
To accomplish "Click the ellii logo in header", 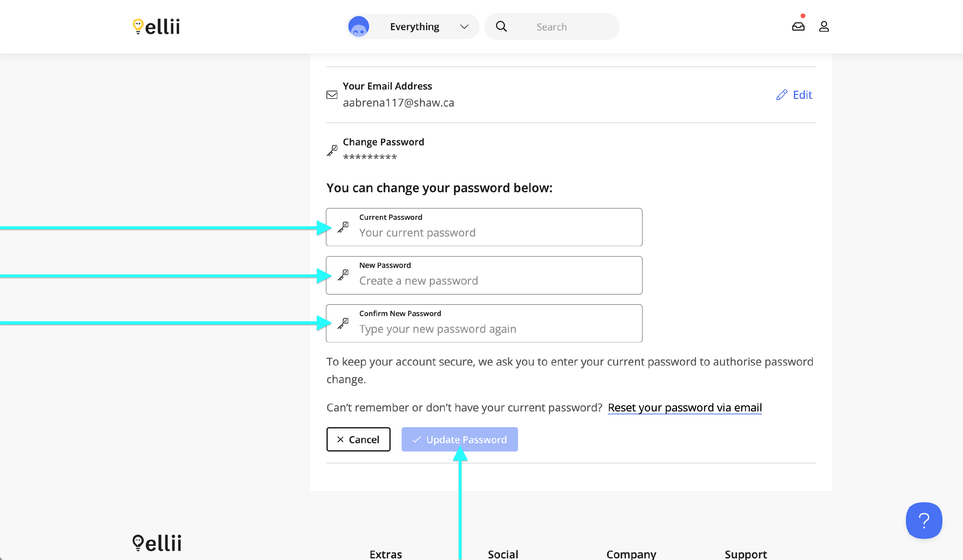I will point(156,26).
